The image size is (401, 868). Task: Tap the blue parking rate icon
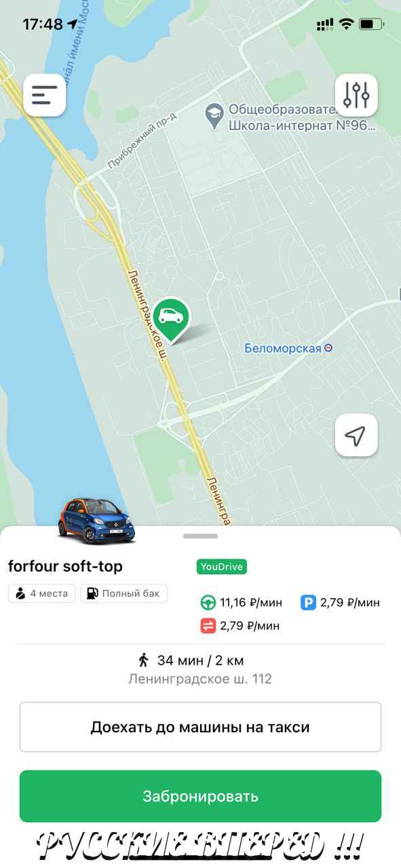coord(309,602)
